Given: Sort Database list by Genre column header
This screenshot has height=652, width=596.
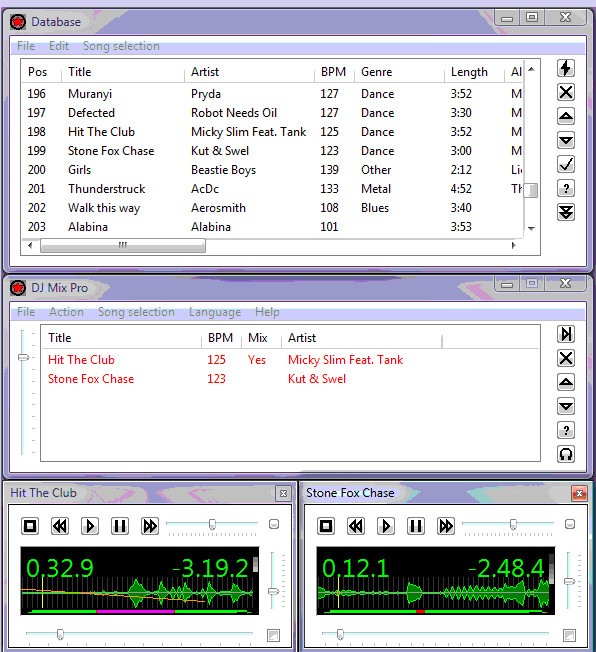Looking at the screenshot, I should (x=399, y=72).
